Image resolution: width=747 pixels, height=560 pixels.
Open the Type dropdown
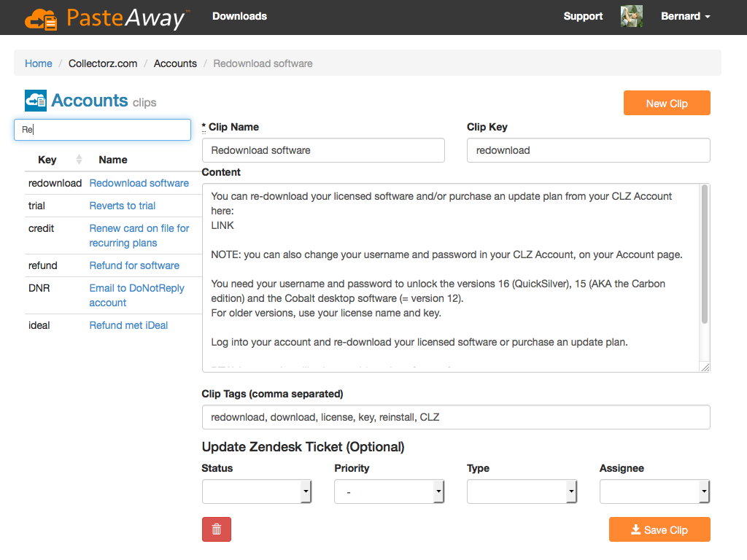[x=522, y=492]
